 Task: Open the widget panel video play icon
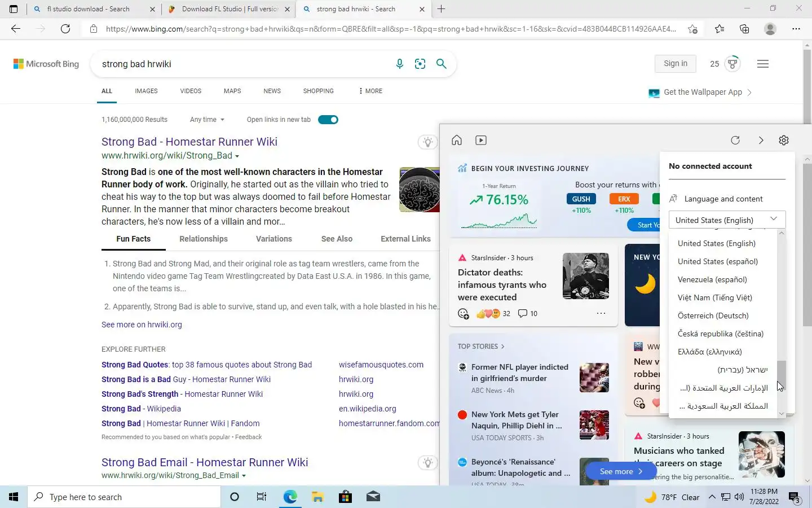(481, 140)
